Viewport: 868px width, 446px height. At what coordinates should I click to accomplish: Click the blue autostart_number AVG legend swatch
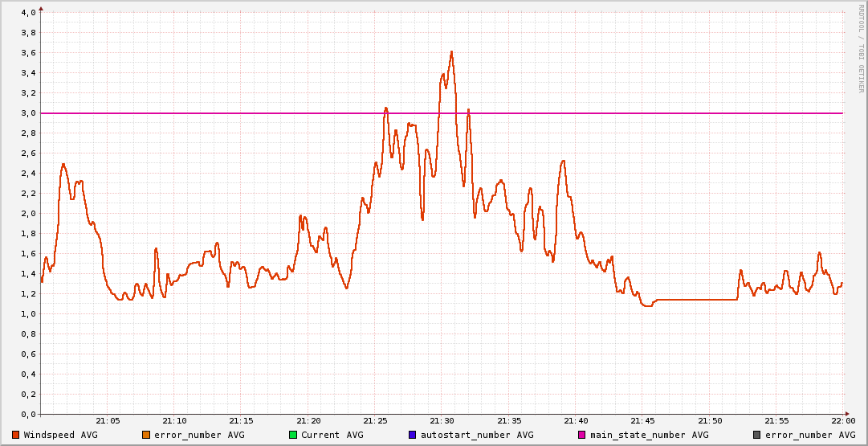(x=412, y=435)
